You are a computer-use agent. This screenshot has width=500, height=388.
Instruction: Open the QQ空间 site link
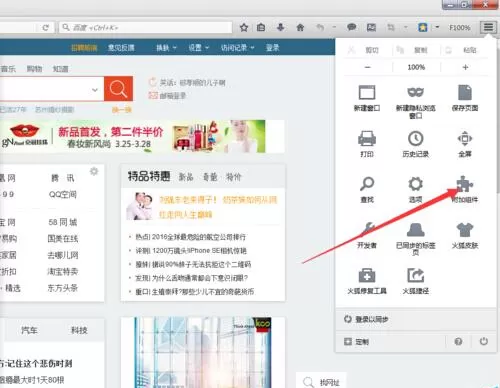tap(63, 194)
